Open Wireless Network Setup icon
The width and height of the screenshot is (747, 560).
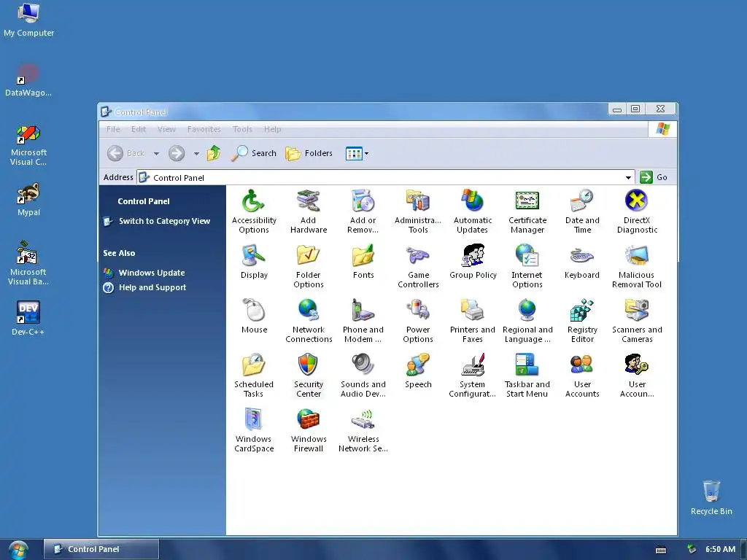(363, 430)
